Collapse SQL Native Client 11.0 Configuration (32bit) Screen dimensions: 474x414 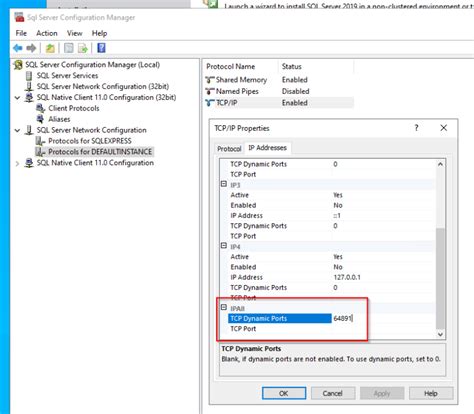point(17,98)
